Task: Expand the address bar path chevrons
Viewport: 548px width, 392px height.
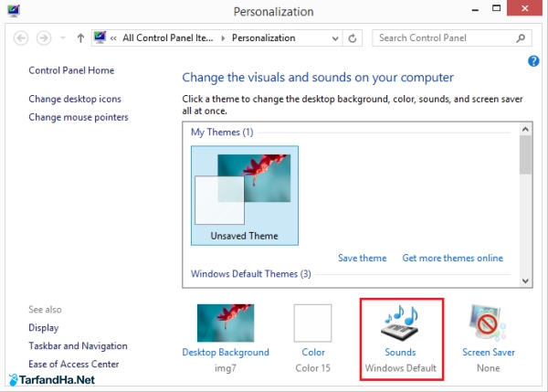Action: point(113,38)
